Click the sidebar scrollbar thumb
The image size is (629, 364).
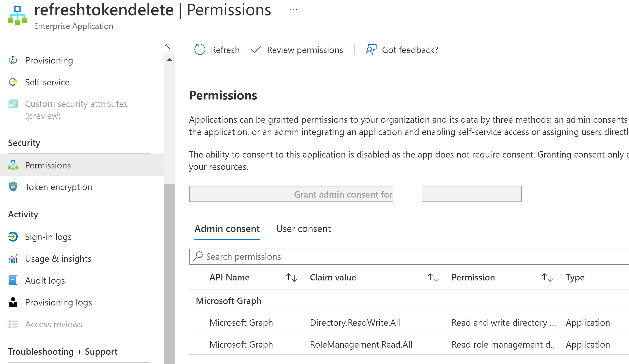(x=169, y=274)
